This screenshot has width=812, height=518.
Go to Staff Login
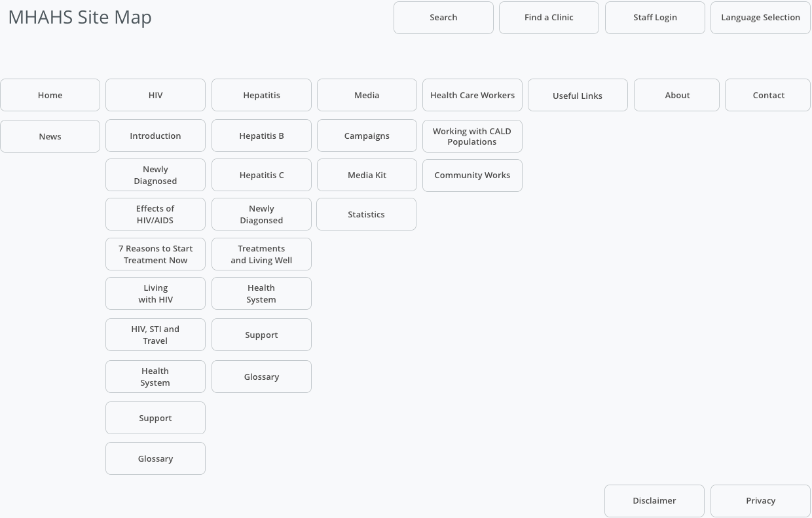tap(655, 18)
